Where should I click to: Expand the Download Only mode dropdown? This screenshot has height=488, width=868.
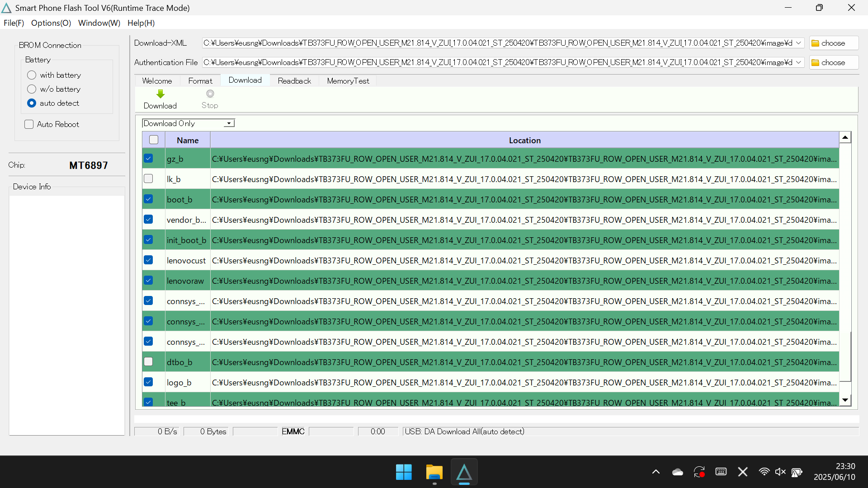click(229, 123)
